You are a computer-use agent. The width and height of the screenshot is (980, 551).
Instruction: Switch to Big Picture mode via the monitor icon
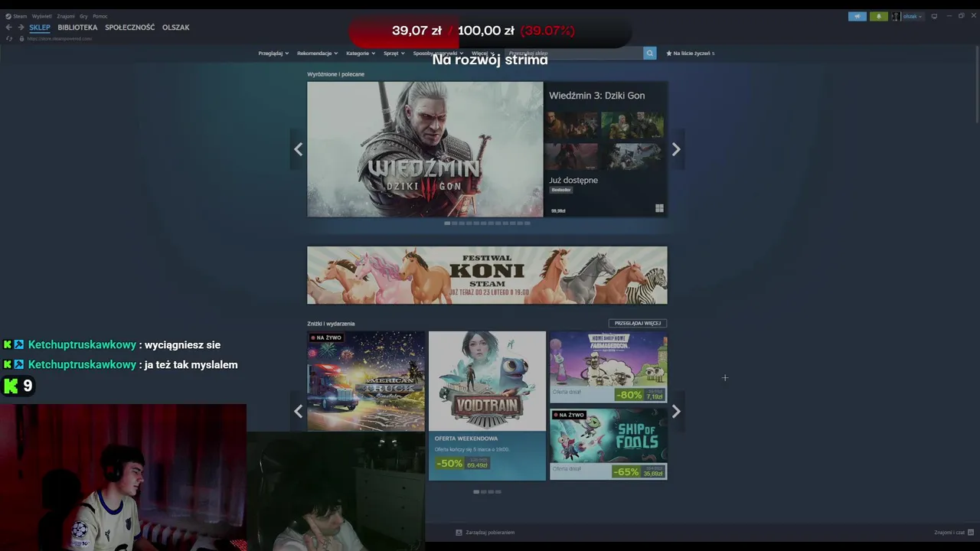(x=934, y=16)
